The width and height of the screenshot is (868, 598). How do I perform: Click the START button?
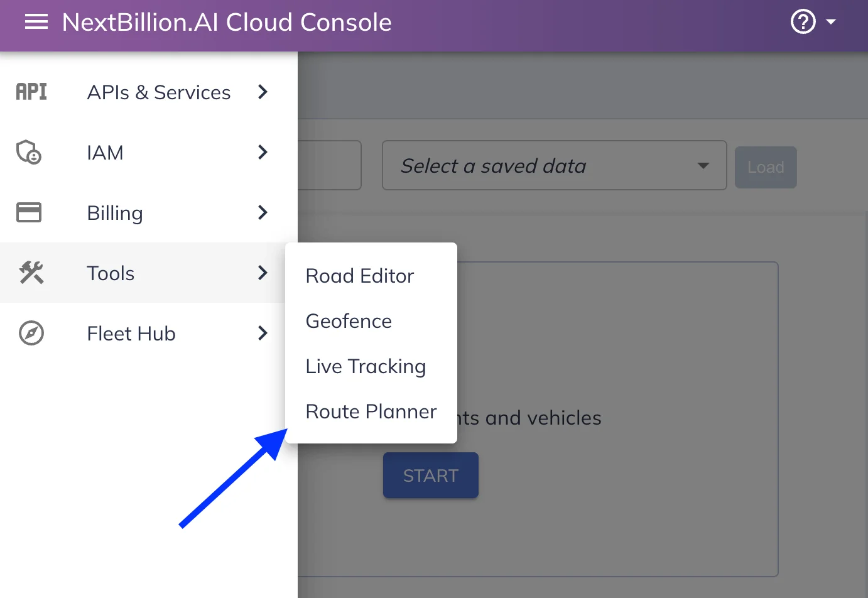[x=431, y=476]
